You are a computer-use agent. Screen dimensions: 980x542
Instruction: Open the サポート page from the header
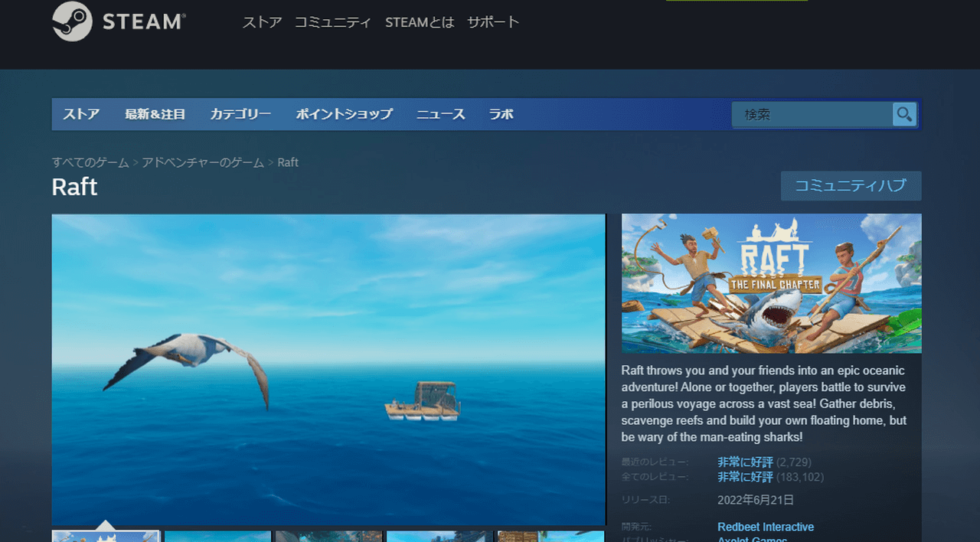493,22
